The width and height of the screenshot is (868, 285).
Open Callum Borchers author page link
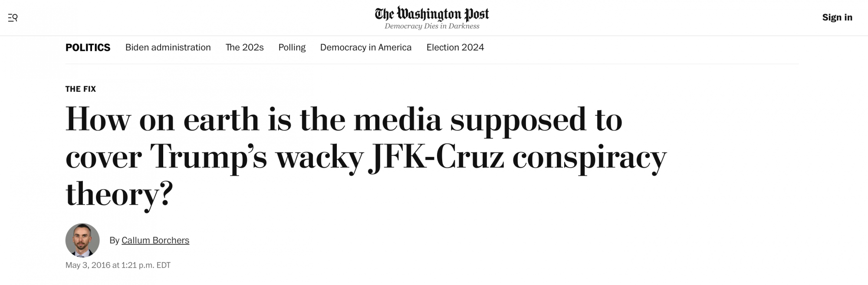click(155, 240)
